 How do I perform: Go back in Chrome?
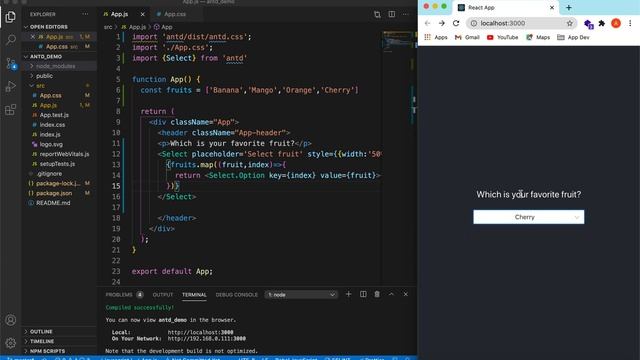(x=427, y=24)
